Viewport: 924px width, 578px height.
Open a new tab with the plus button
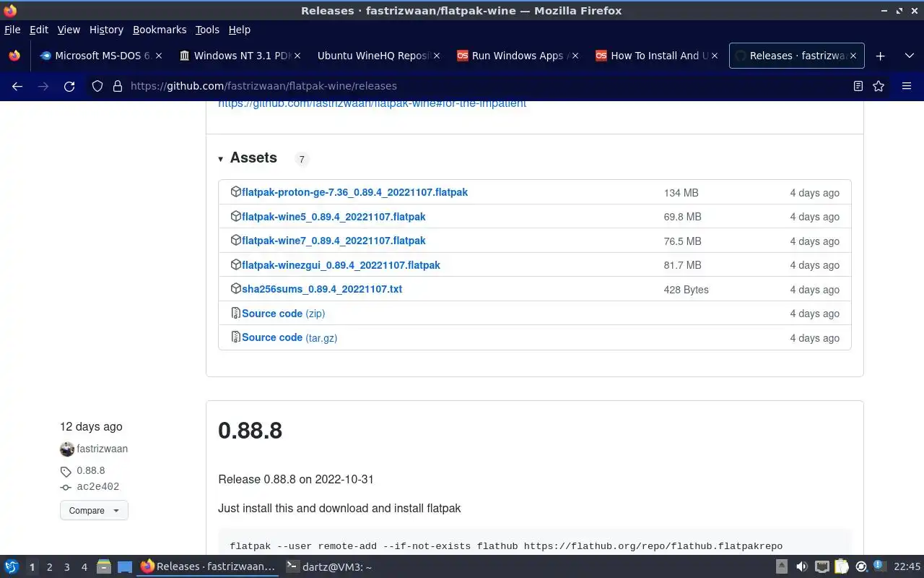coord(880,56)
